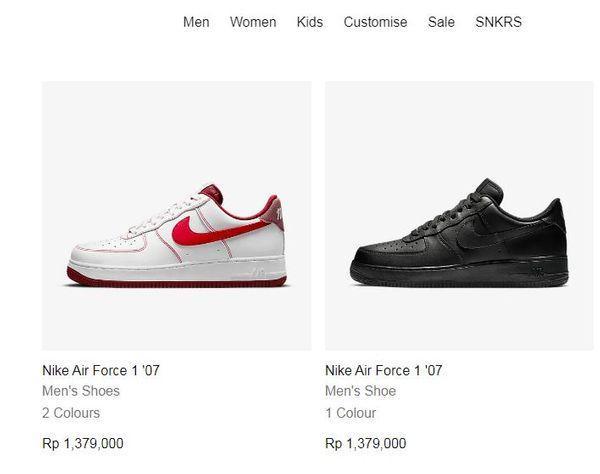Screen dimensions: 600x474
Task: Go to the Customise section
Action: pyautogui.click(x=375, y=22)
